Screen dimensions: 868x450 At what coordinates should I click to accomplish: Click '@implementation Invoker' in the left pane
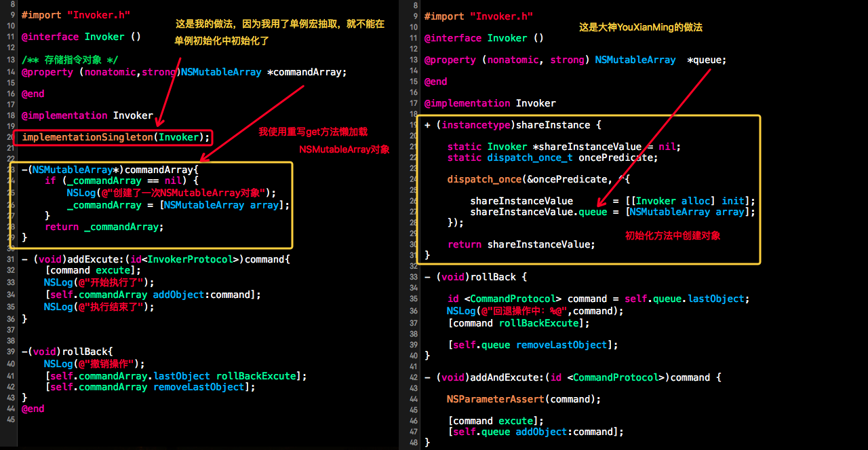click(87, 115)
